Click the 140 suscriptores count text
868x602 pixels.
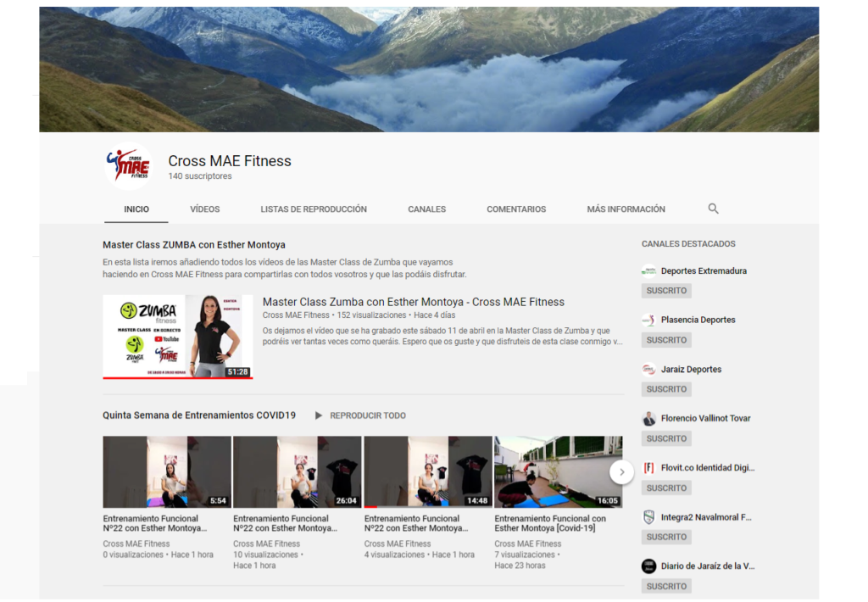pos(200,176)
